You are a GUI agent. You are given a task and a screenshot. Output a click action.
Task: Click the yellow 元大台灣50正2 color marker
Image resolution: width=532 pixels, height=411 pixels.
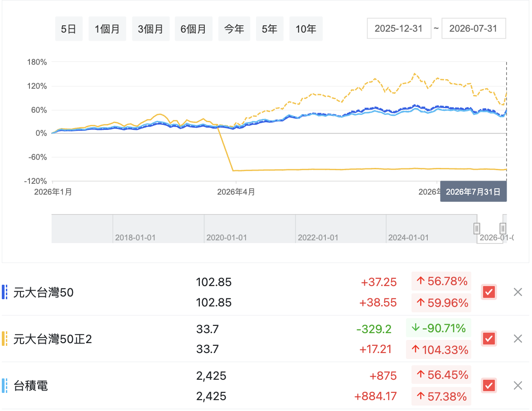tap(5, 339)
